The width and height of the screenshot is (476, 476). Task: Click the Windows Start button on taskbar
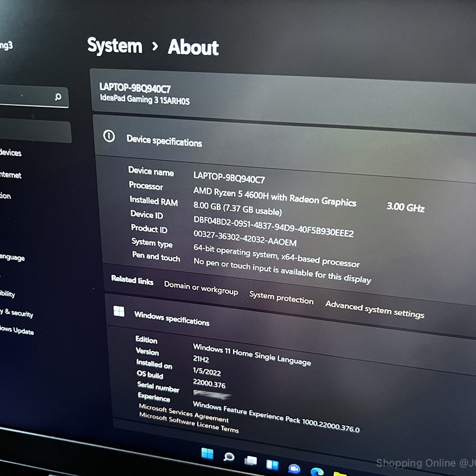(207, 454)
